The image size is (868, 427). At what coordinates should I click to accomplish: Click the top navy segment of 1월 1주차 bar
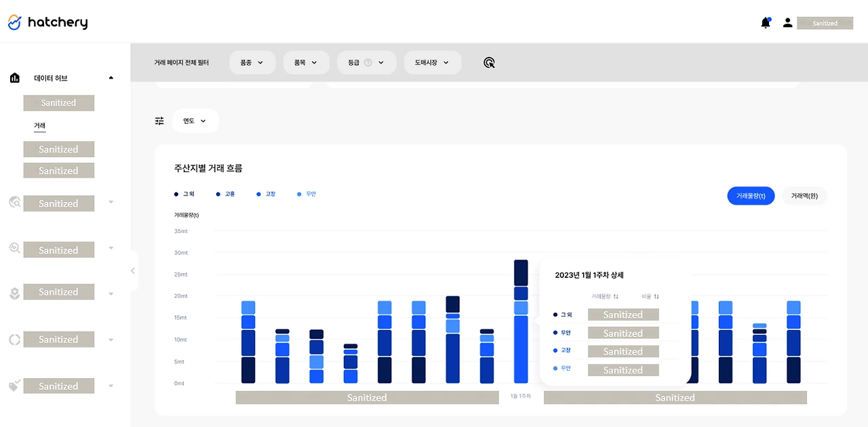[521, 272]
